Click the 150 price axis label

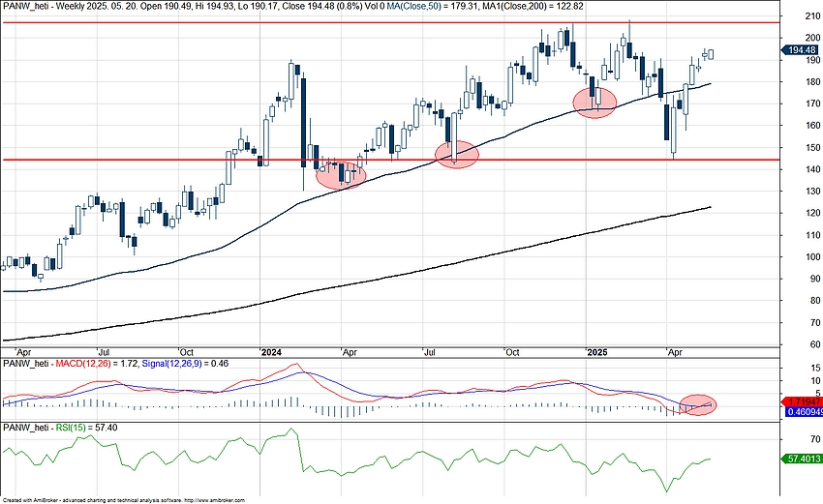[x=812, y=147]
